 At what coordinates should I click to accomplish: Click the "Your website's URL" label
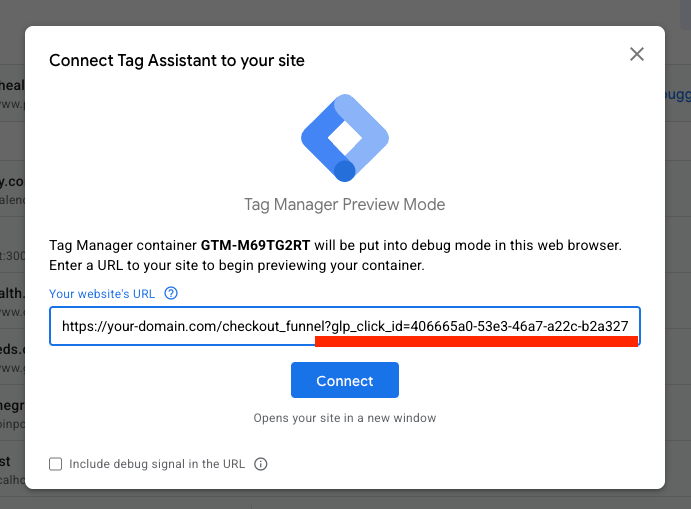pyautogui.click(x=103, y=293)
